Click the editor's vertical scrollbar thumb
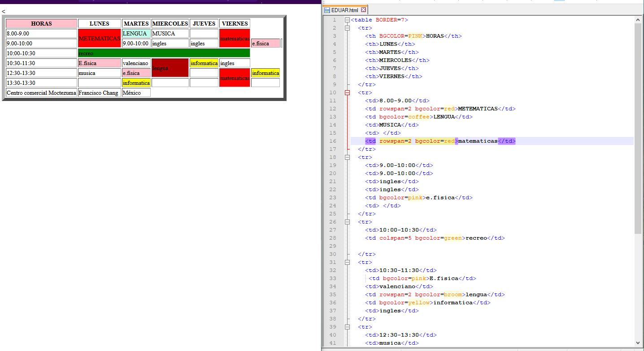Image resolution: width=644 pixels, height=351 pixels. 638,128
